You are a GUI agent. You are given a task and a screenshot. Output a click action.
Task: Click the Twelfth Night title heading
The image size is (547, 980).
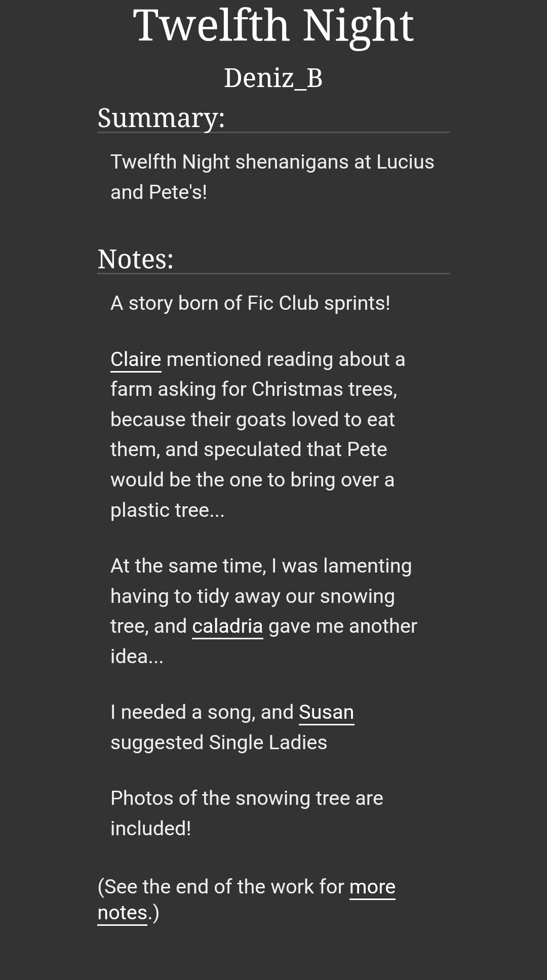[273, 25]
